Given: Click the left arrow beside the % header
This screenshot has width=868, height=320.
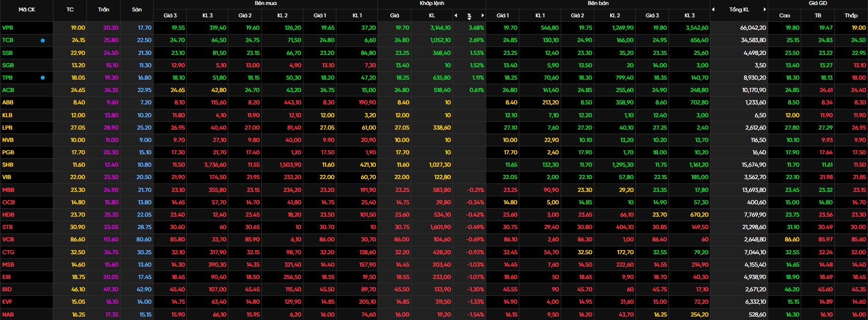Looking at the screenshot, I should coord(456,15).
